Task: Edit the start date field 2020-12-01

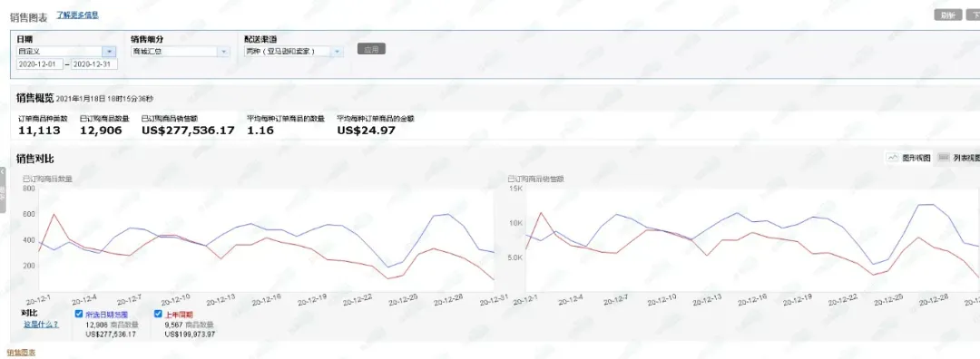Action: click(40, 64)
